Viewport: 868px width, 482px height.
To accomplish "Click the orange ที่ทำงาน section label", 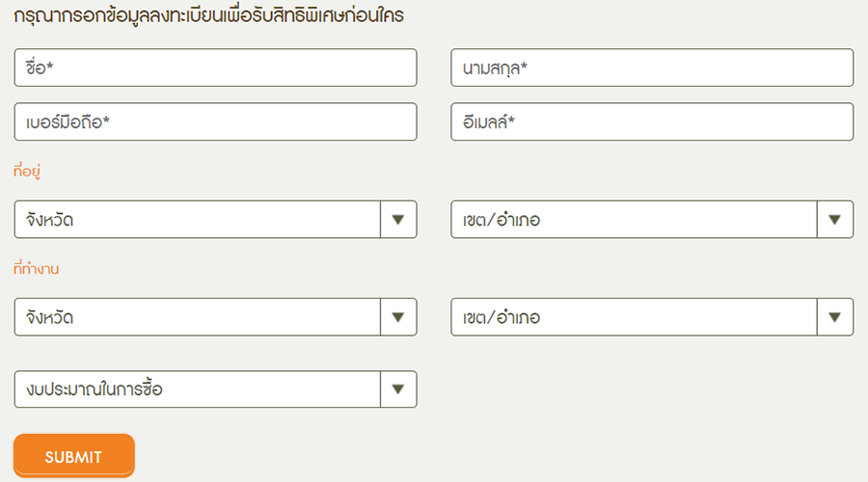I will pos(37,269).
